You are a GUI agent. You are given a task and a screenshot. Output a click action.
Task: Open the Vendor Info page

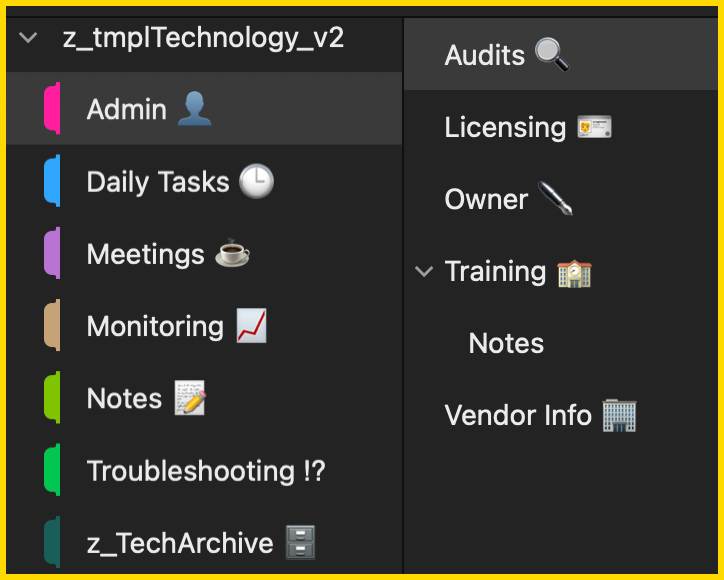click(x=561, y=415)
